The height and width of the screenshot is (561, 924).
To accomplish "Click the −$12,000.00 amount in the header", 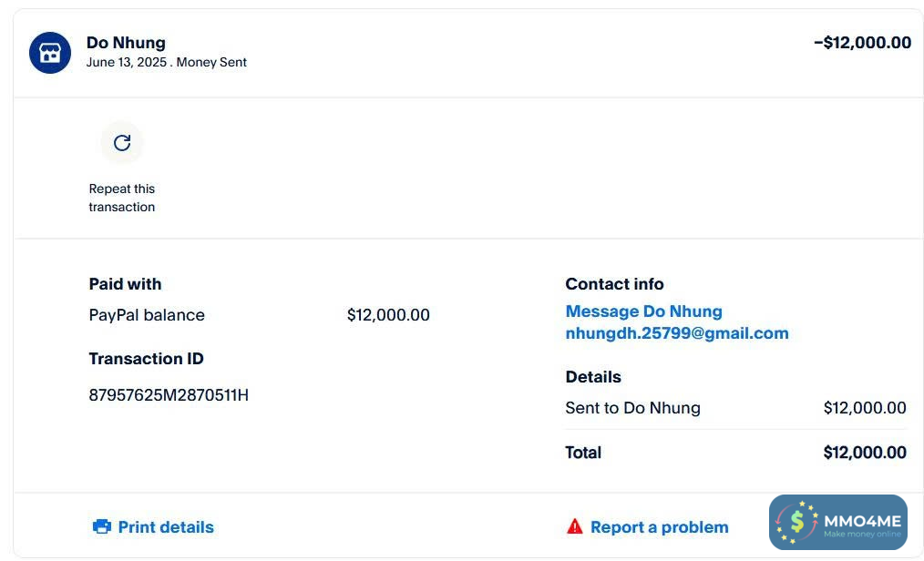I will (x=861, y=42).
